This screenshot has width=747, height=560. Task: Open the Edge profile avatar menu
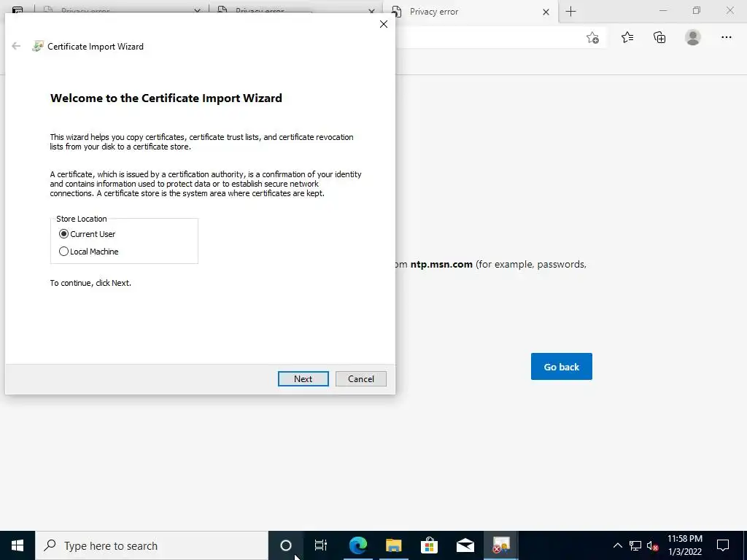click(x=693, y=37)
